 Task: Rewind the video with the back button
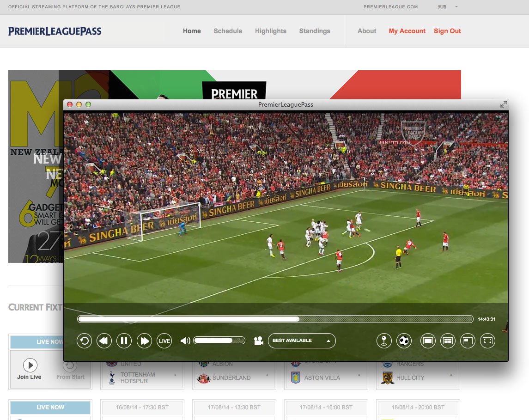104,341
